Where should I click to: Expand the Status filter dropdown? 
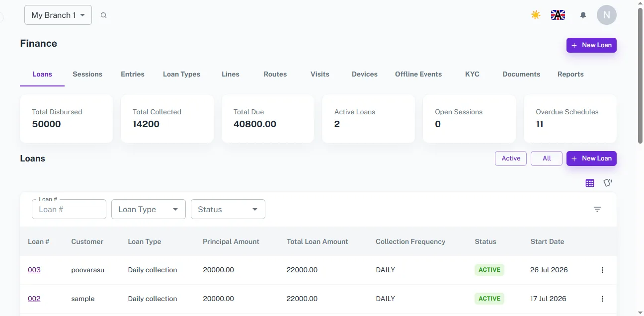228,209
